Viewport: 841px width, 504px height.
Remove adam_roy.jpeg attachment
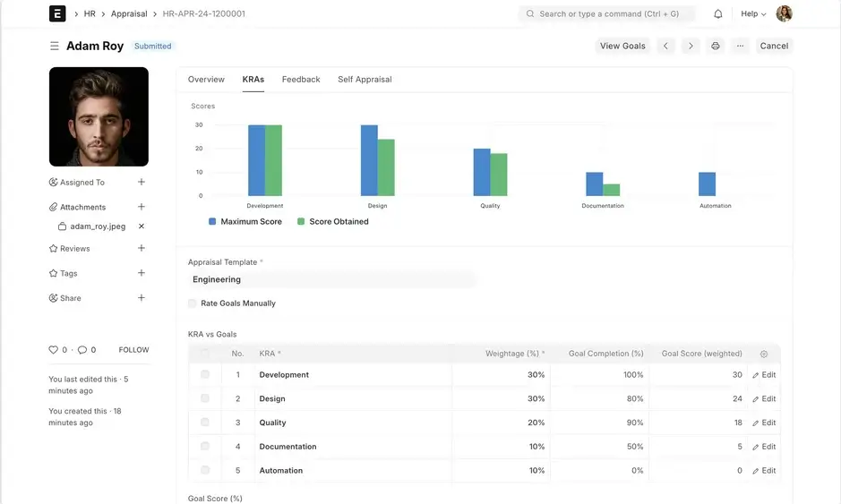pos(142,226)
